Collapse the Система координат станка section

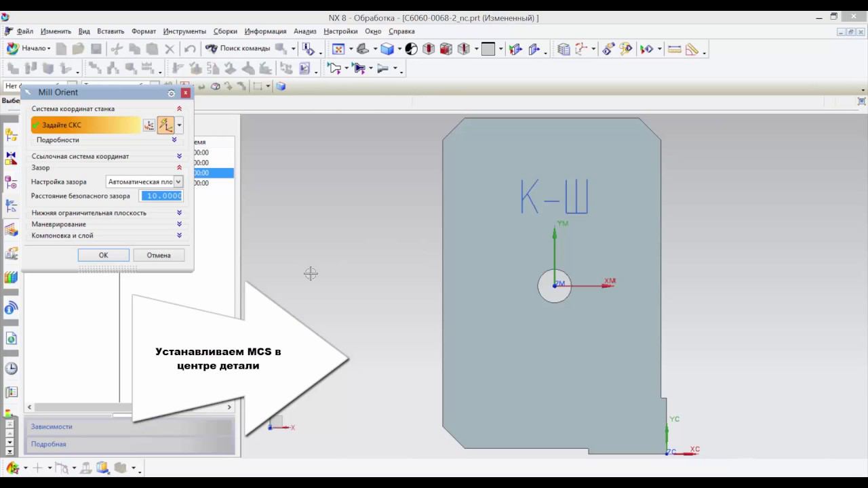click(179, 108)
